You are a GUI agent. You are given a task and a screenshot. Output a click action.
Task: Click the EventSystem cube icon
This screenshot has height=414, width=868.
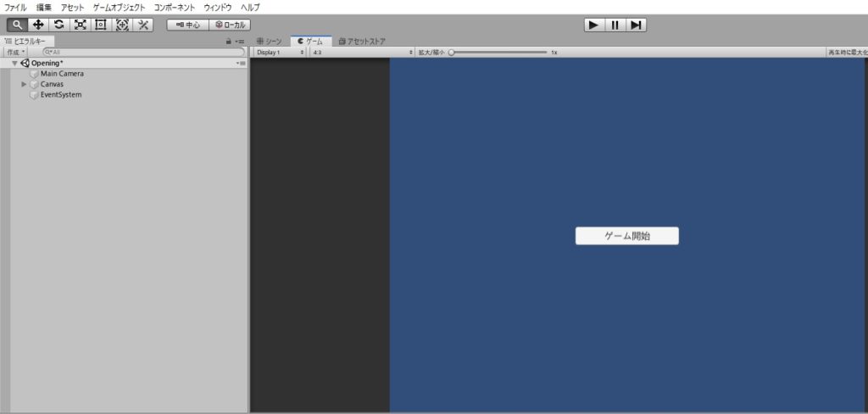coord(34,95)
